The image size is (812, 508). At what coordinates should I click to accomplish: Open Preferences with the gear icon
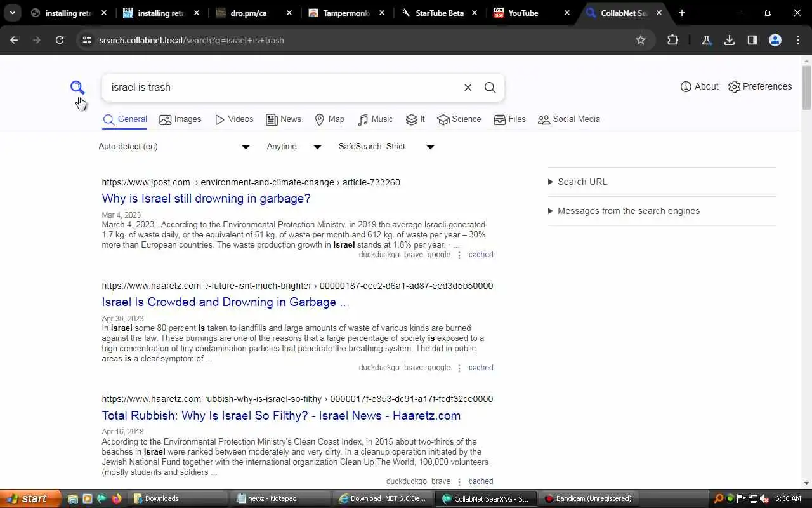click(760, 86)
